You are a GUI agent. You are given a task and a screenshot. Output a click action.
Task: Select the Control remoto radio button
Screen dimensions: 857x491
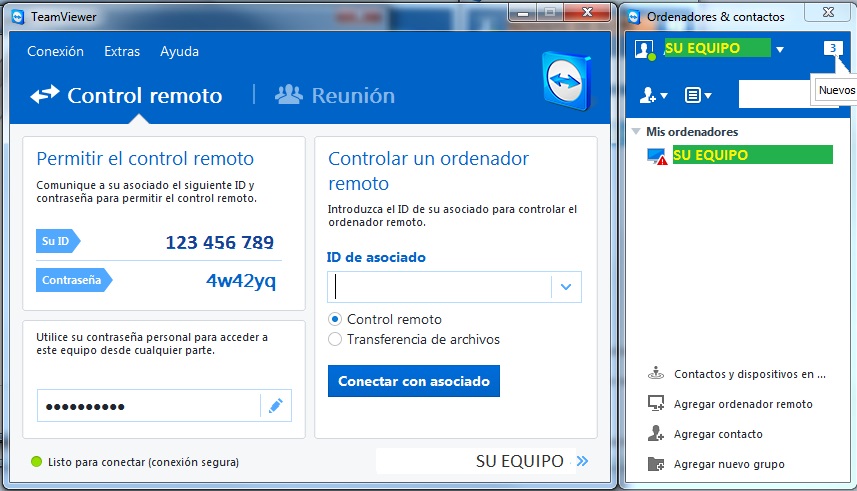tap(335, 319)
